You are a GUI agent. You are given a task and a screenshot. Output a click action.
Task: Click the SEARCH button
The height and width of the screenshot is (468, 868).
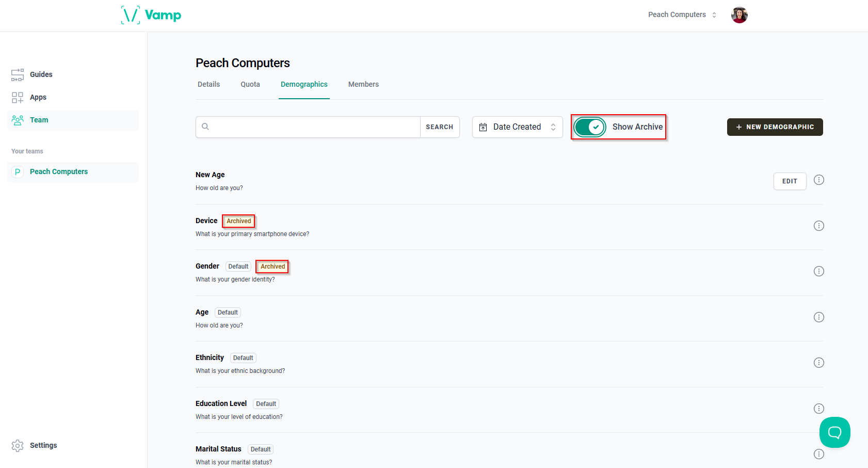coord(440,127)
